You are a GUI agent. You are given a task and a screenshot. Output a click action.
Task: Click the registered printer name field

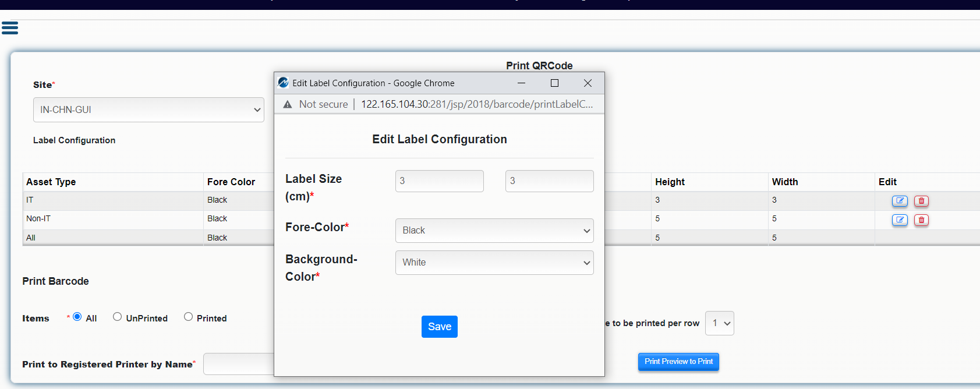(239, 364)
